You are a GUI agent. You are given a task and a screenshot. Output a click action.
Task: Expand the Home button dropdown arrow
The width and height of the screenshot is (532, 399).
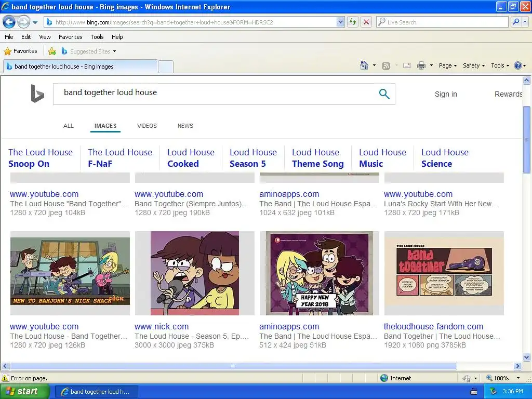point(374,65)
